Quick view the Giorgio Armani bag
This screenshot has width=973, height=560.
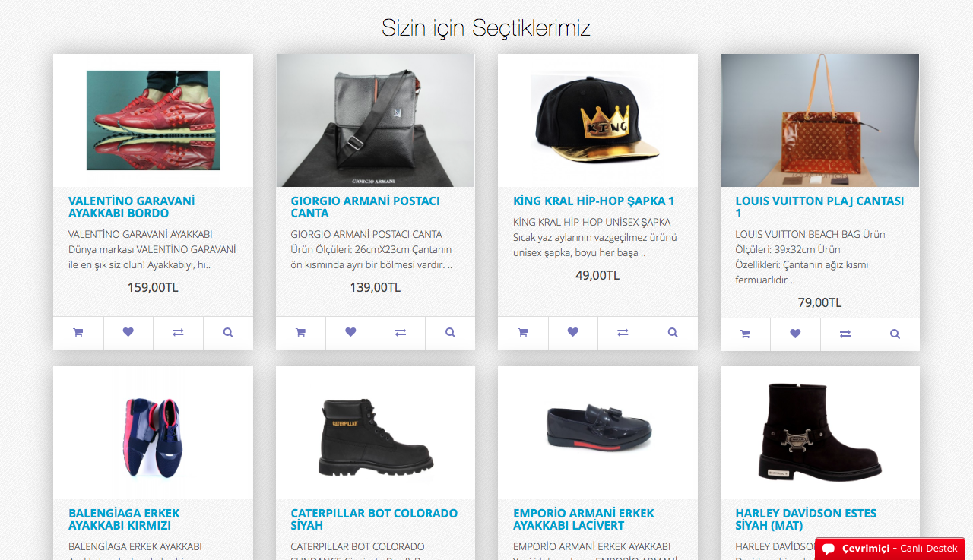[x=450, y=333]
